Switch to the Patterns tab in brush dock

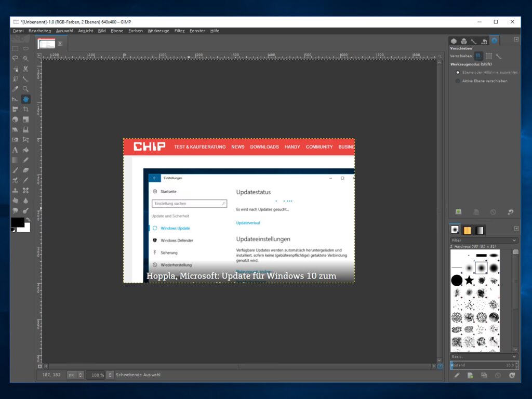pyautogui.click(x=467, y=230)
